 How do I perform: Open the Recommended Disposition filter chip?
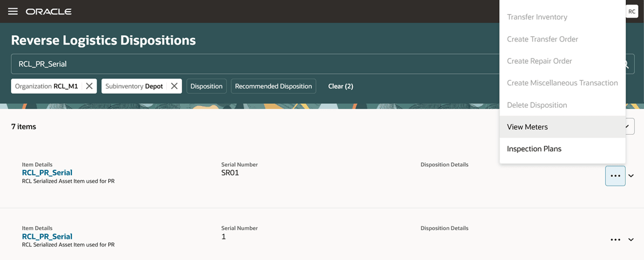(x=273, y=86)
